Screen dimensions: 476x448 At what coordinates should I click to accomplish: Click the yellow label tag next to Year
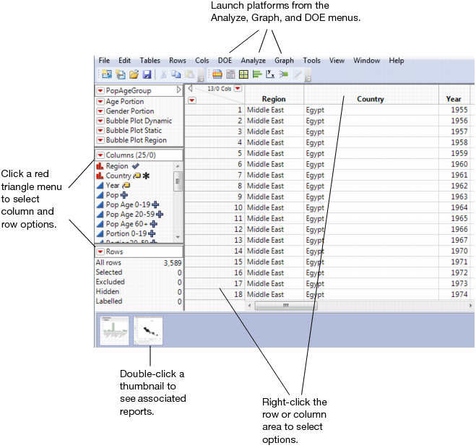pos(126,185)
